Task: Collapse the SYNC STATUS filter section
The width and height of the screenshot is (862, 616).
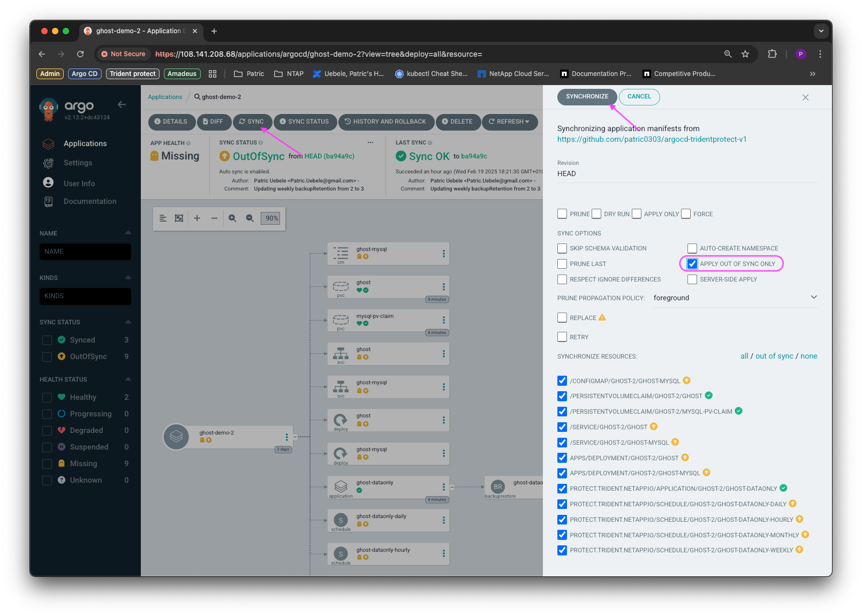Action: pos(128,322)
